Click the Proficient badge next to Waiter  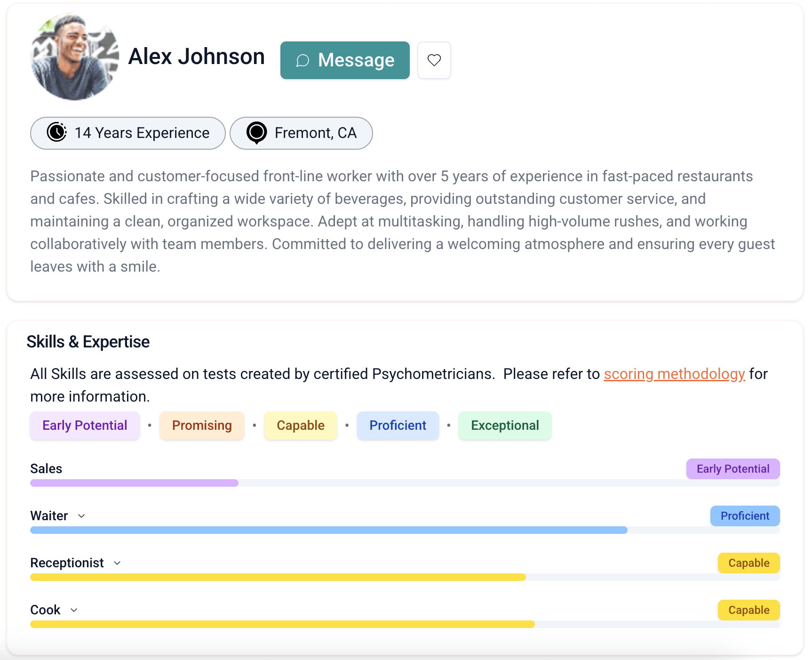[x=744, y=516]
